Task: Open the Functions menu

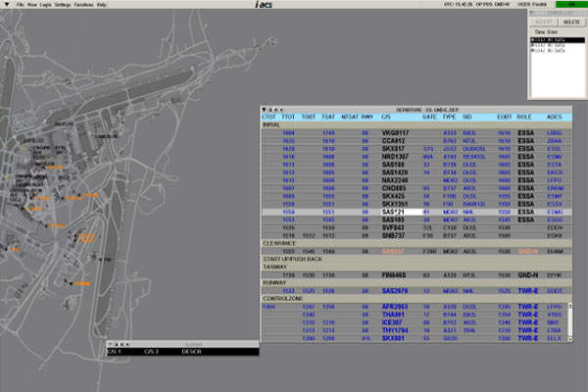Action: (82, 5)
